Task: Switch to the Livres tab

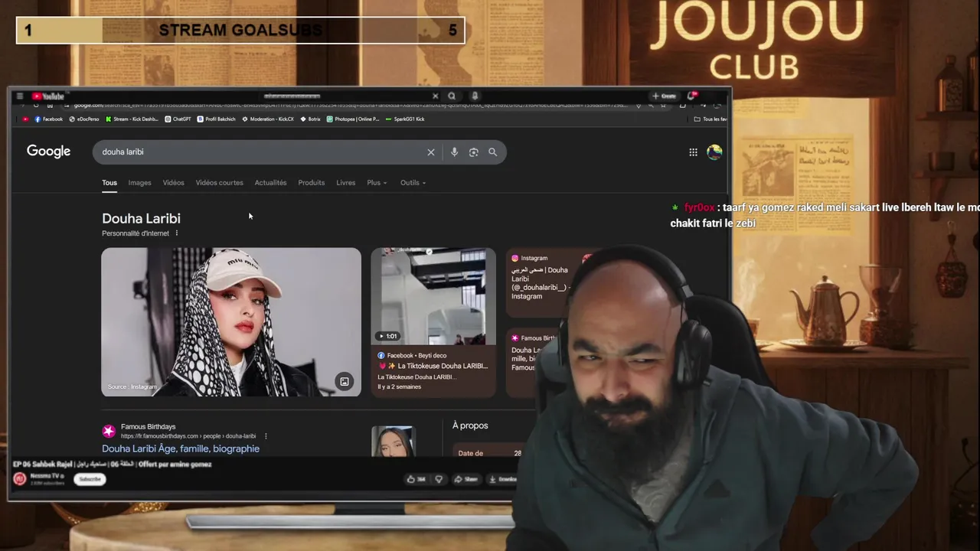Action: (x=345, y=183)
